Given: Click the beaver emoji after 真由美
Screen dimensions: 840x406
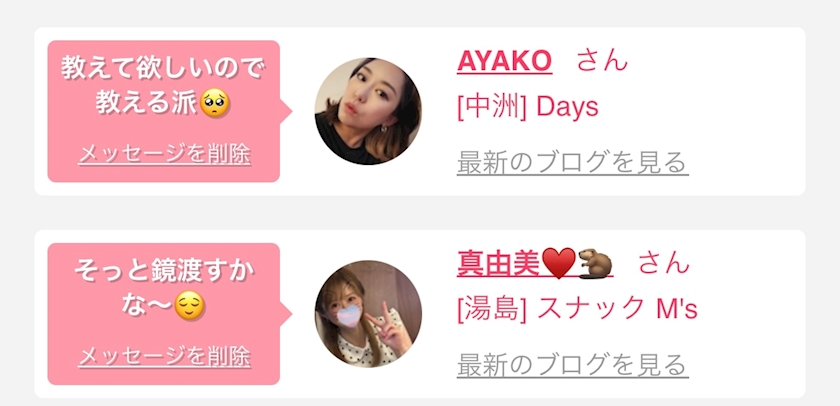Looking at the screenshot, I should point(595,264).
